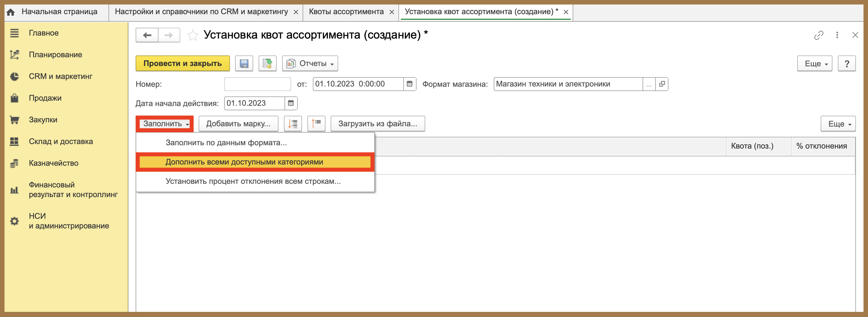Image resolution: width=868 pixels, height=317 pixels.
Task: Add document to favorites with star icon
Action: click(x=193, y=35)
